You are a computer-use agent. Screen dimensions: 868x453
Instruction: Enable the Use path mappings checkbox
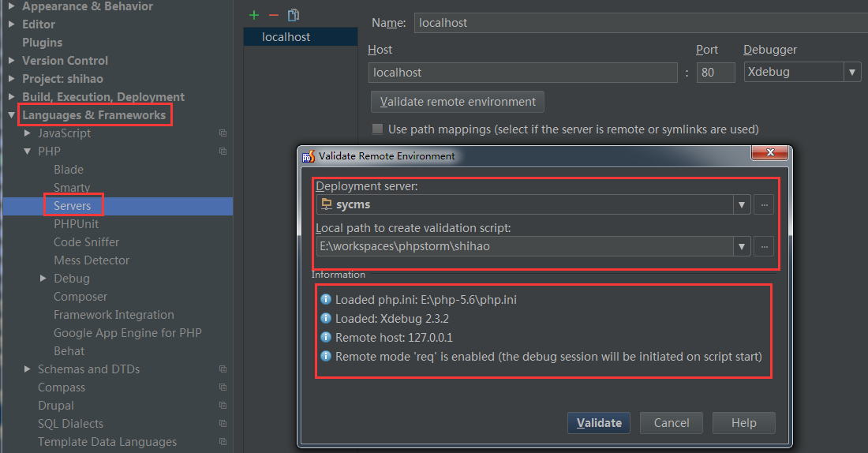377,129
